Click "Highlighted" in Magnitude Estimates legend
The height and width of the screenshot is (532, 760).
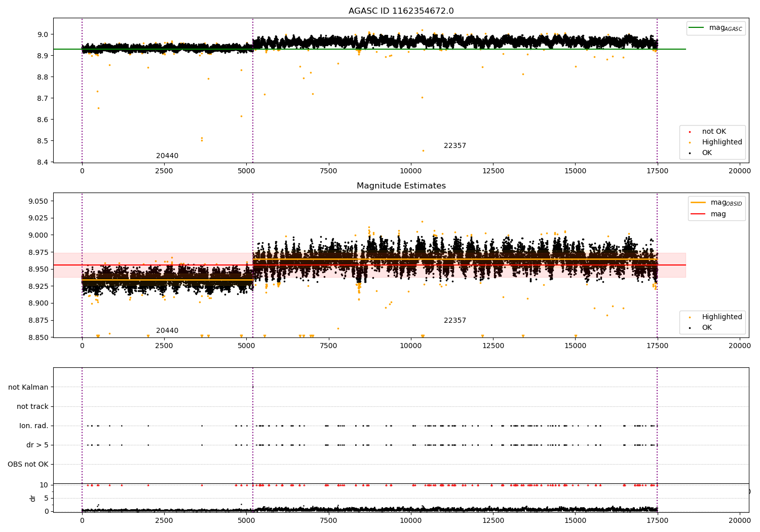pyautogui.click(x=722, y=317)
